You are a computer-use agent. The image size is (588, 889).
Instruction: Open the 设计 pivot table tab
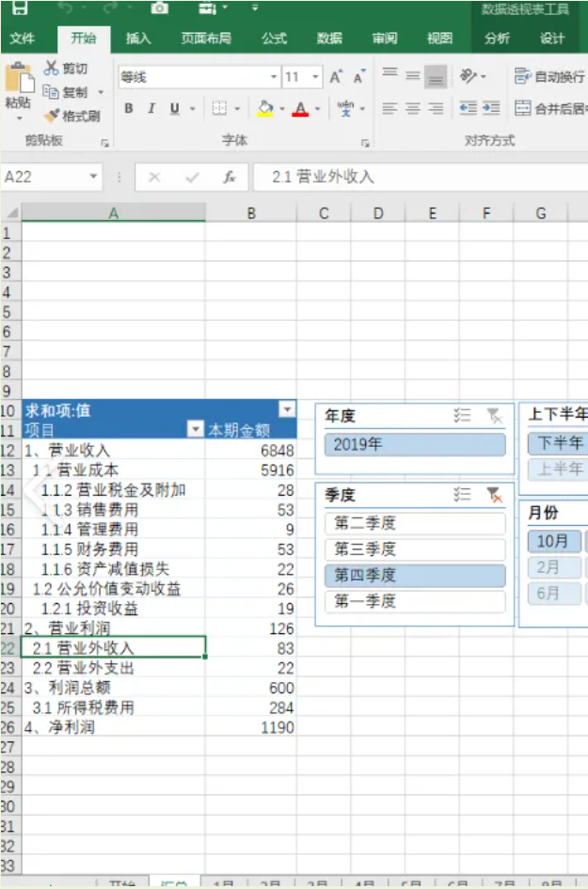(x=551, y=38)
